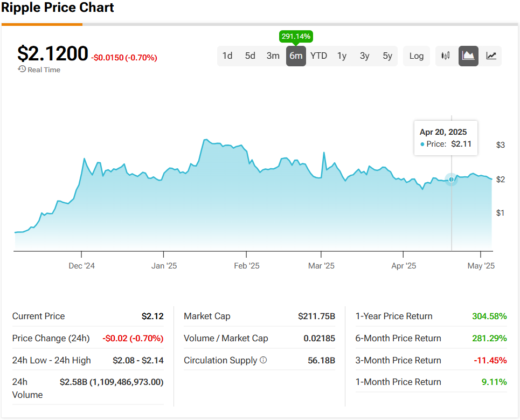The height and width of the screenshot is (420, 520).
Task: Click the Ripple Price Chart title
Action: [x=57, y=8]
